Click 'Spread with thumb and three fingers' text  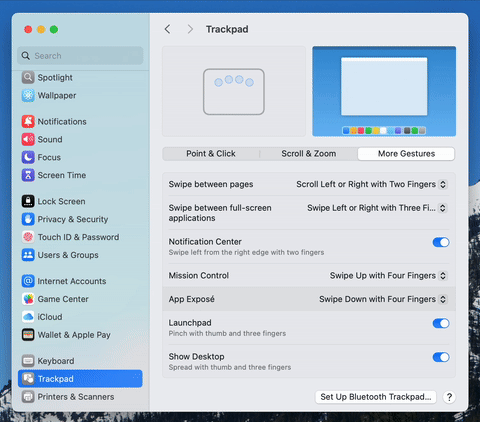pyautogui.click(x=230, y=367)
